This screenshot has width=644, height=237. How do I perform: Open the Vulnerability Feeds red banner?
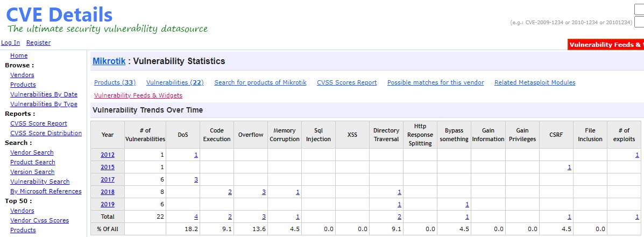pyautogui.click(x=605, y=44)
